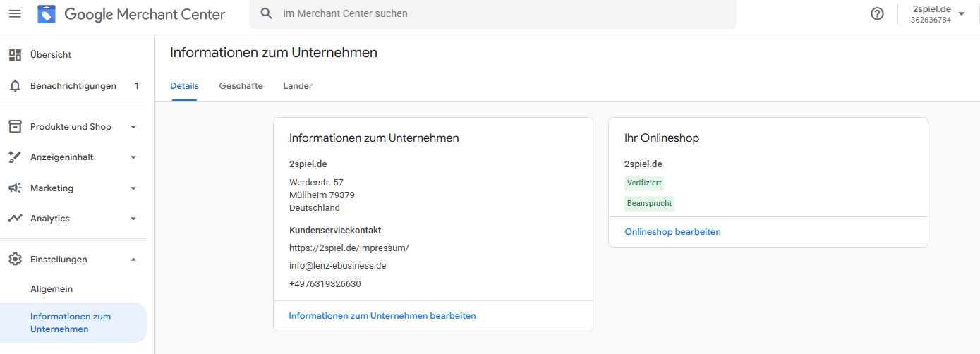The image size is (980, 354).
Task: Open Benachrichtigungen in the sidebar
Action: tap(73, 86)
